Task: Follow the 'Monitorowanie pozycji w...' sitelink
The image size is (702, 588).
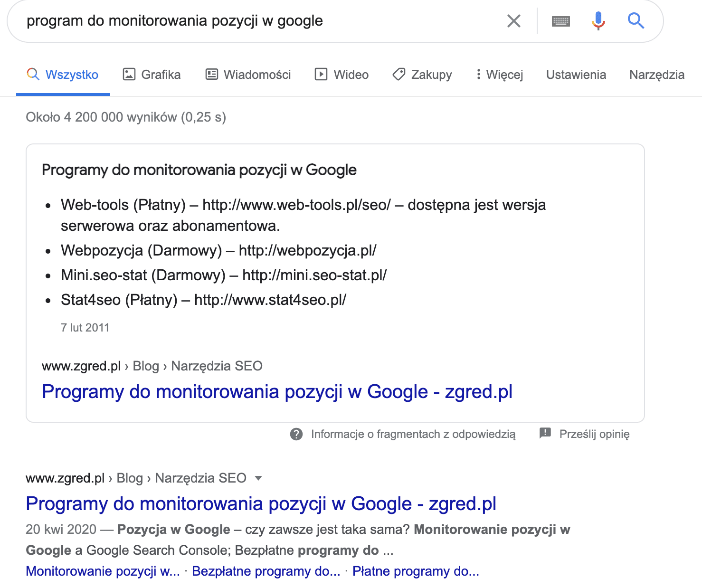Action: click(x=103, y=571)
